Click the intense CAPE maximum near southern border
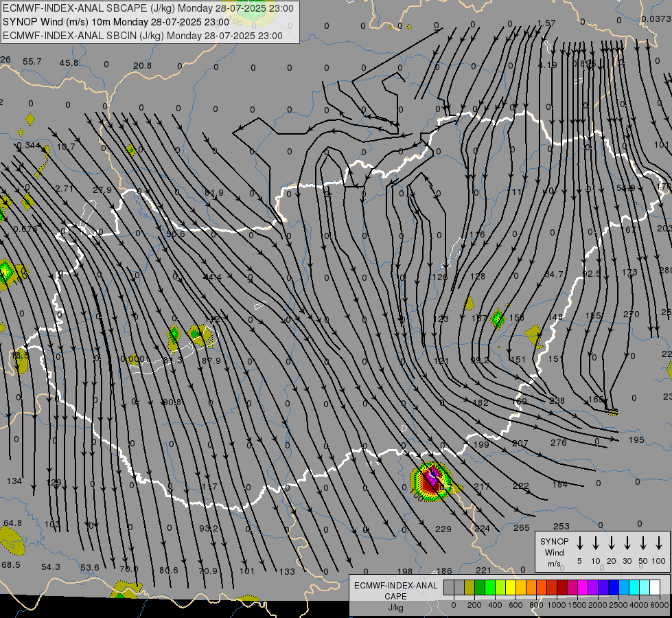 pos(432,481)
